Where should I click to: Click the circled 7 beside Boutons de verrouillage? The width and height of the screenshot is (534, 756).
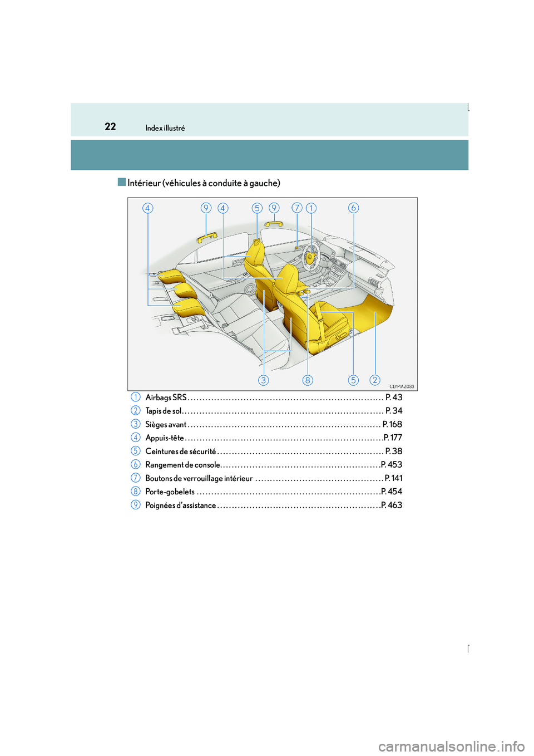pos(136,478)
